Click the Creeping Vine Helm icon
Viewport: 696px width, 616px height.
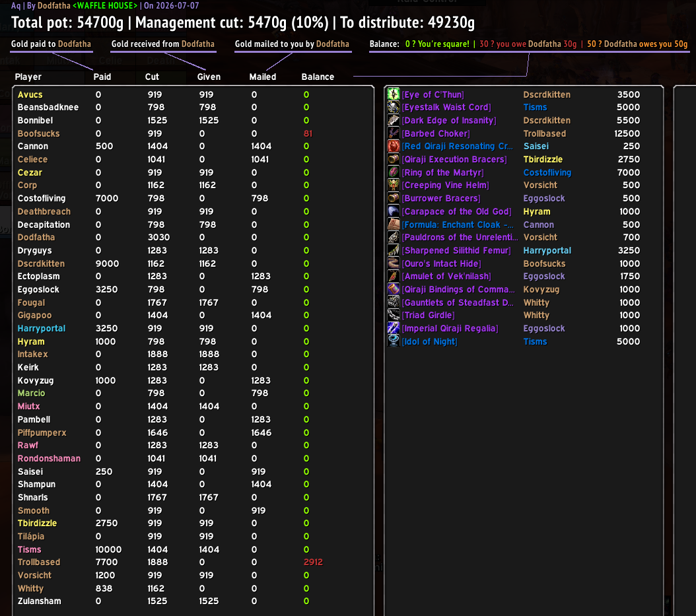click(394, 185)
